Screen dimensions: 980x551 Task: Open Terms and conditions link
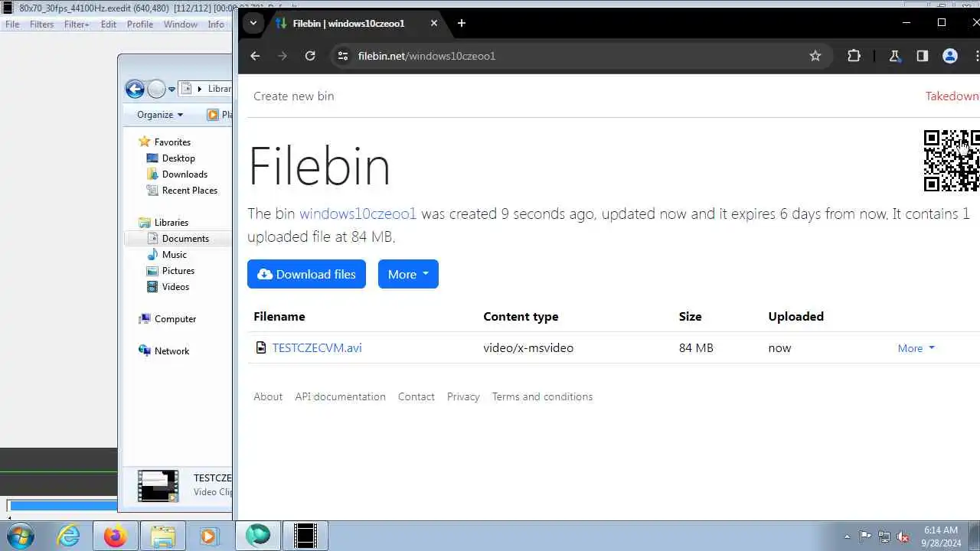pyautogui.click(x=542, y=396)
